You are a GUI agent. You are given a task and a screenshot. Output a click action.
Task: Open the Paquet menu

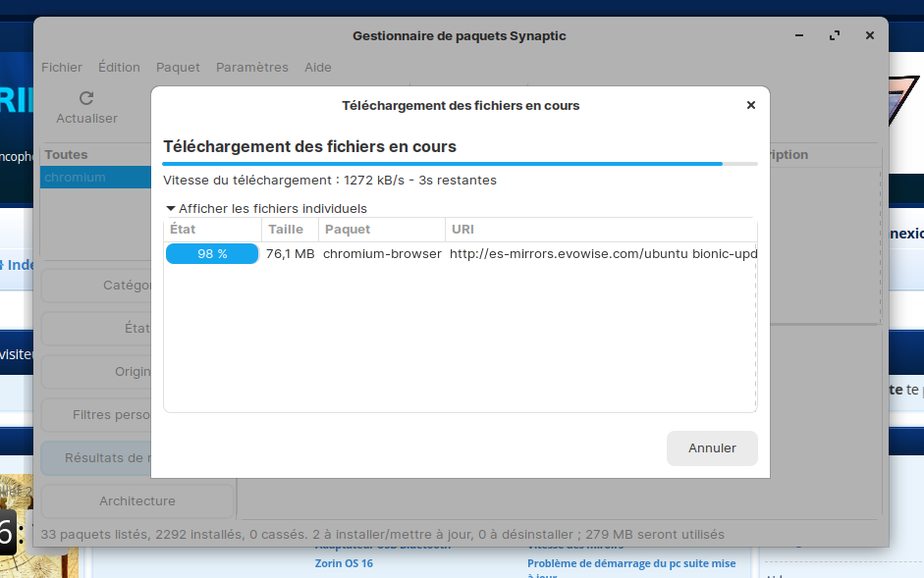point(178,68)
